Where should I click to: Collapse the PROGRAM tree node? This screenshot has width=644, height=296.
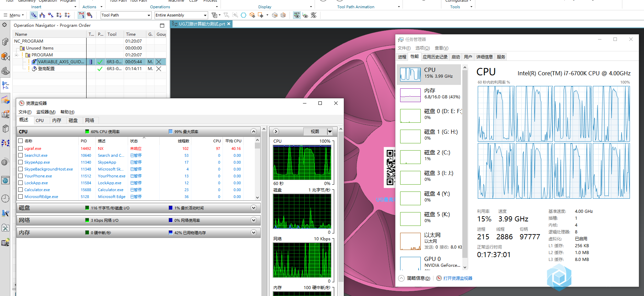pos(16,55)
